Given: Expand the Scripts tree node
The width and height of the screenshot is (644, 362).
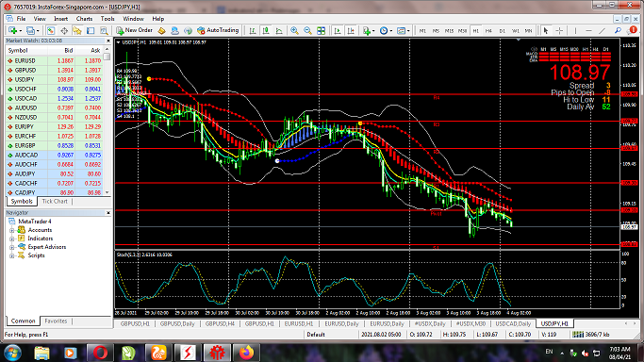Looking at the screenshot, I should pos(12,255).
